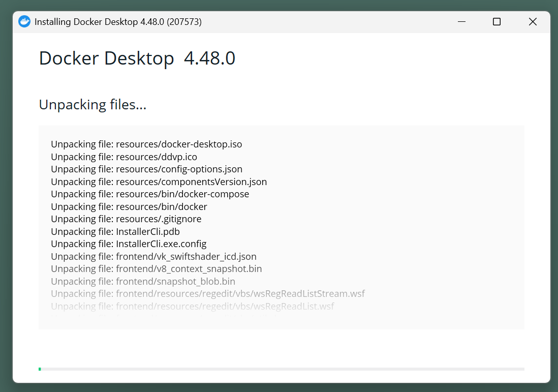Select the resources/docker-desktop.iso log line

pos(146,144)
